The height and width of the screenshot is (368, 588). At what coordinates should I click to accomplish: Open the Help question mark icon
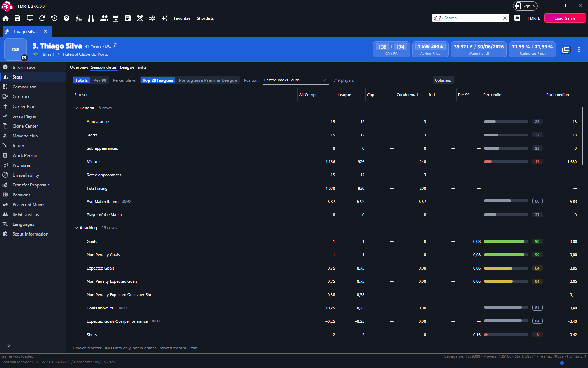tap(66, 18)
